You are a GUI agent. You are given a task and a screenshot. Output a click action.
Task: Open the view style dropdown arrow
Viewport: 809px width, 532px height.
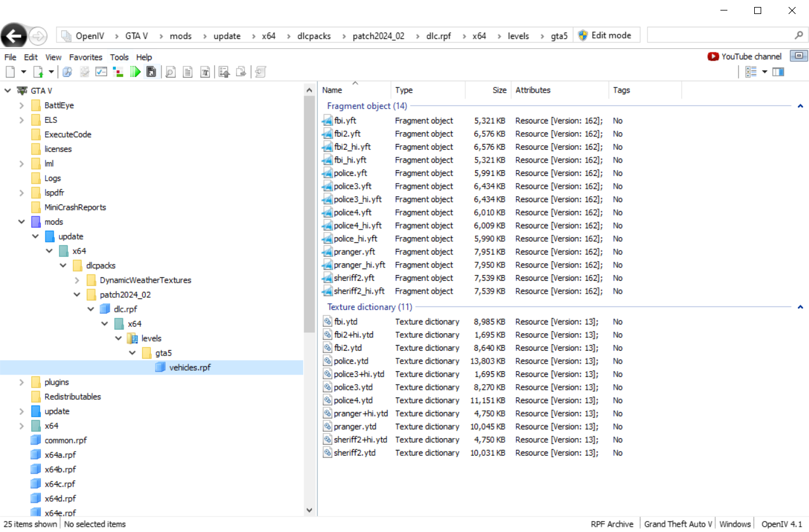pyautogui.click(x=765, y=72)
